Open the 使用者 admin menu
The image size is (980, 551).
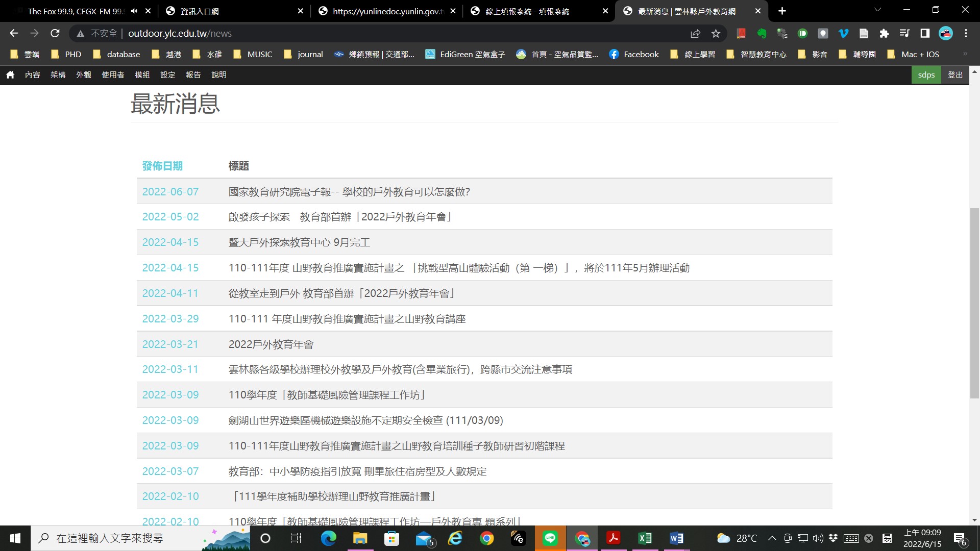coord(113,74)
